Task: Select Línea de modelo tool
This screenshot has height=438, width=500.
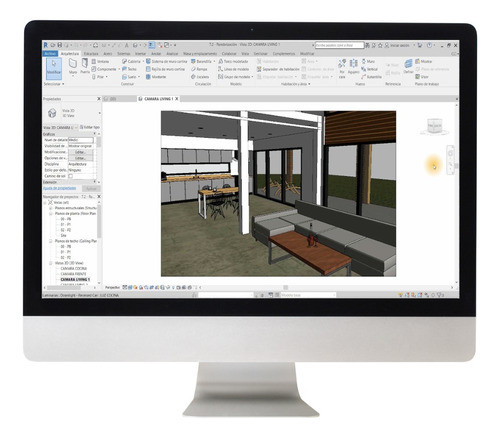Action: coord(234,69)
